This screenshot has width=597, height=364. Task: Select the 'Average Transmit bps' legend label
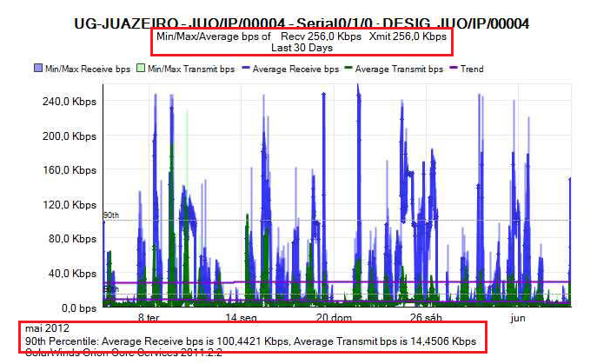[399, 69]
